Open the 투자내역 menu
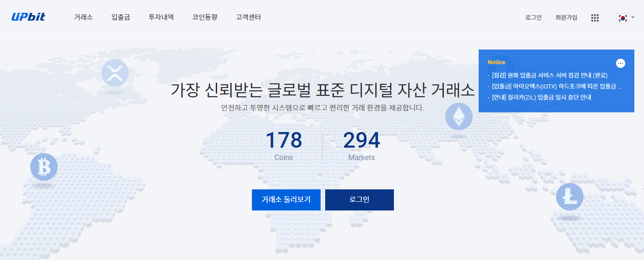Viewport: 644px width, 260px height. [161, 17]
